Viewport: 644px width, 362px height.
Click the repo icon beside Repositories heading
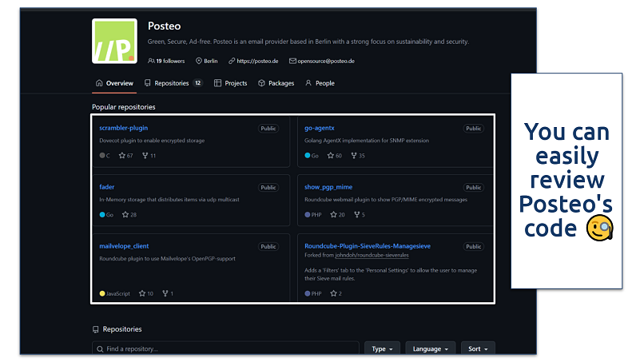(x=96, y=329)
